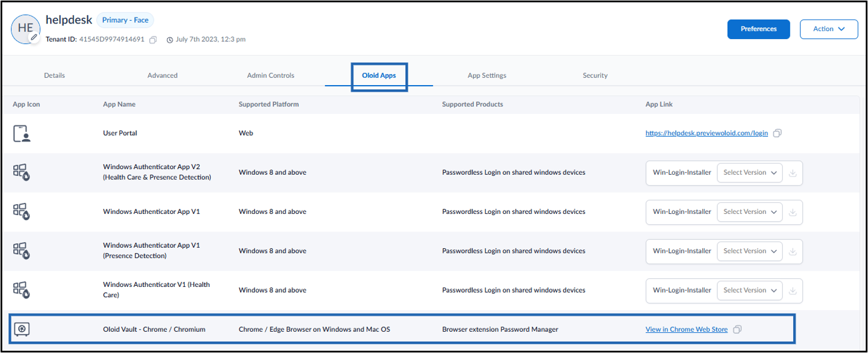The width and height of the screenshot is (868, 353).
Task: Click the clock icon beside July 7th 2023
Action: (170, 40)
